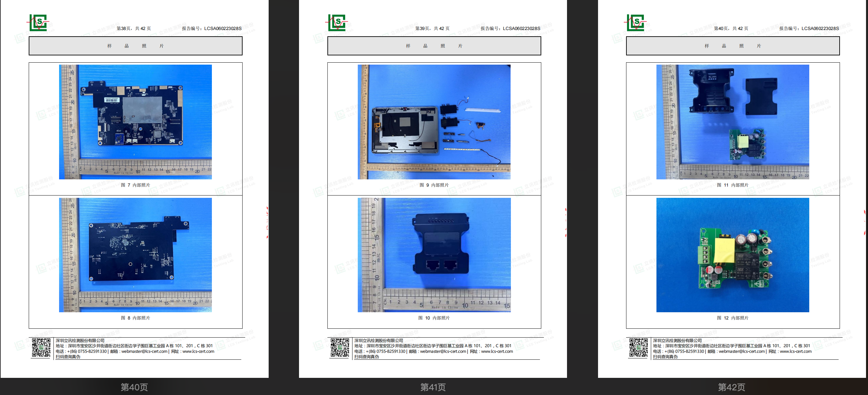868x395 pixels.
Task: Click Figure 8 black PCB back photo
Action: [x=135, y=255]
